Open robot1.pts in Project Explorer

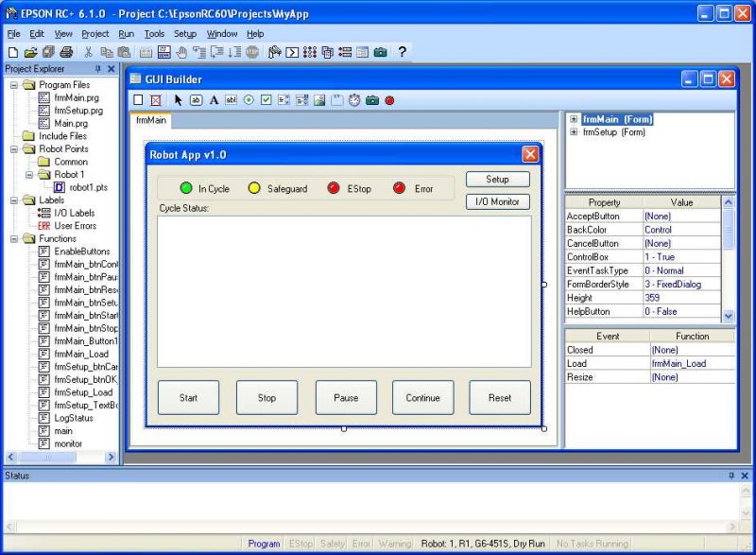click(89, 187)
